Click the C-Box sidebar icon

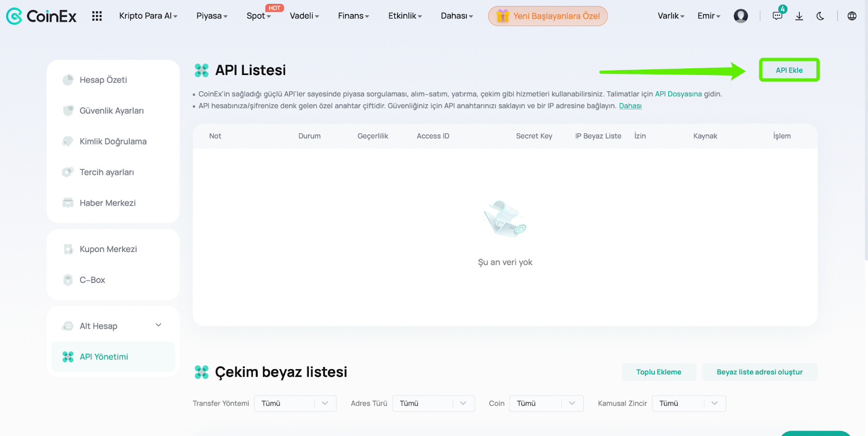[x=68, y=280]
